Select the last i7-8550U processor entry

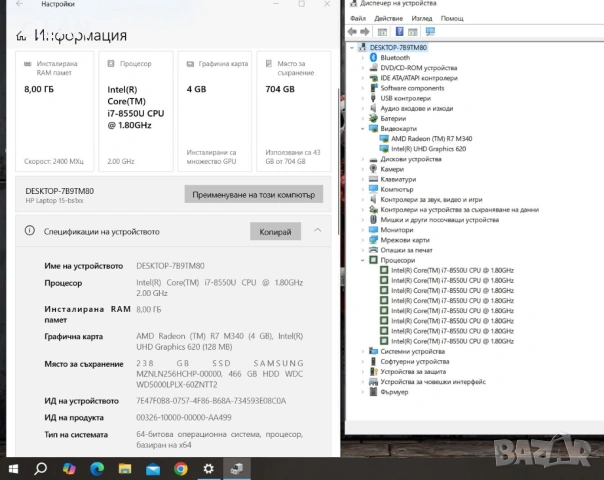tap(452, 341)
